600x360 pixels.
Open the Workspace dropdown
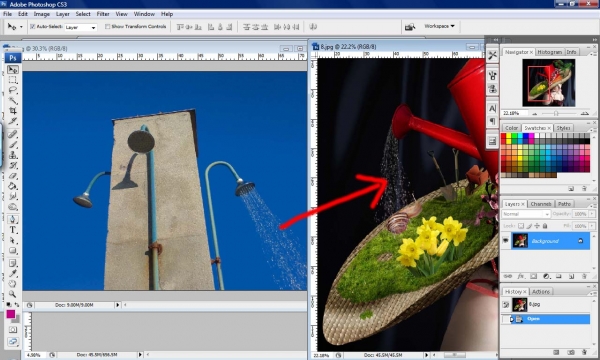point(439,26)
